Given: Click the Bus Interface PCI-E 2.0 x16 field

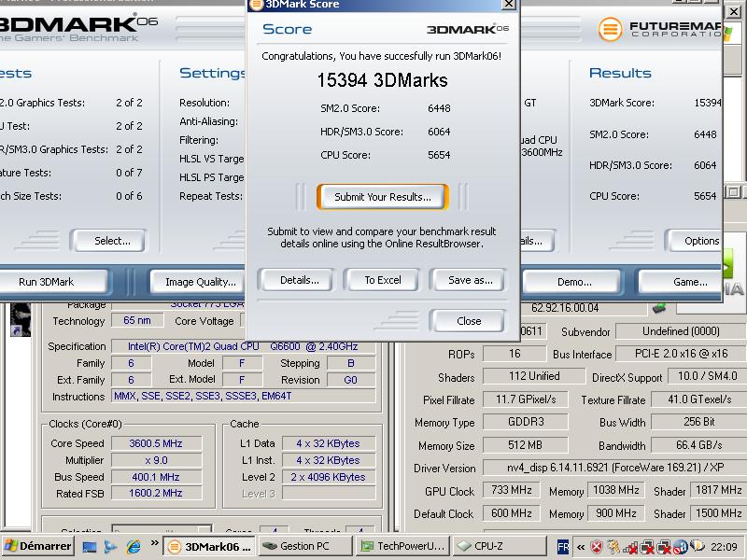Looking at the screenshot, I should coord(682,354).
